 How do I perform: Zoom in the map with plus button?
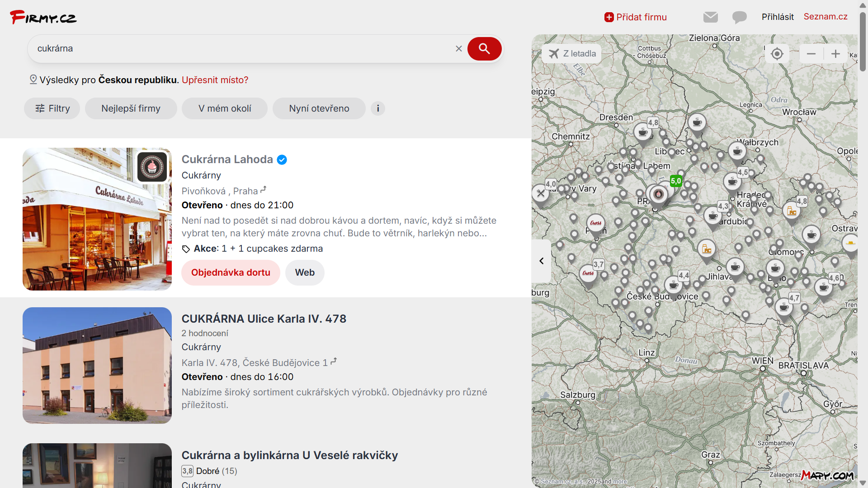coord(835,54)
